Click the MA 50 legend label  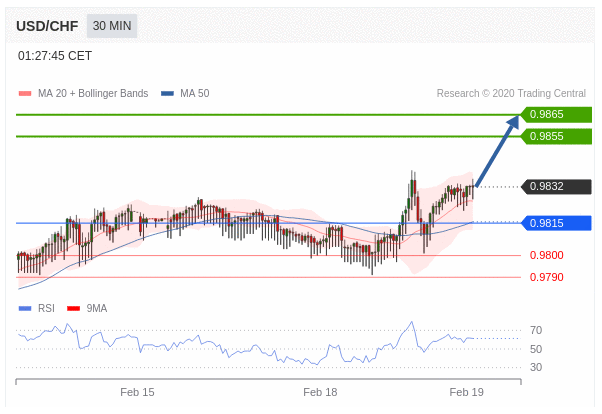tap(195, 93)
